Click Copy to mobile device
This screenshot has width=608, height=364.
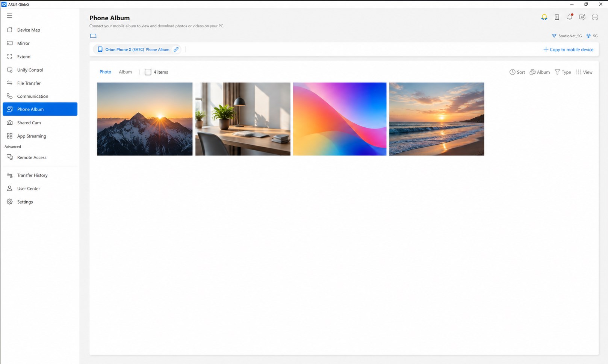[568, 50]
